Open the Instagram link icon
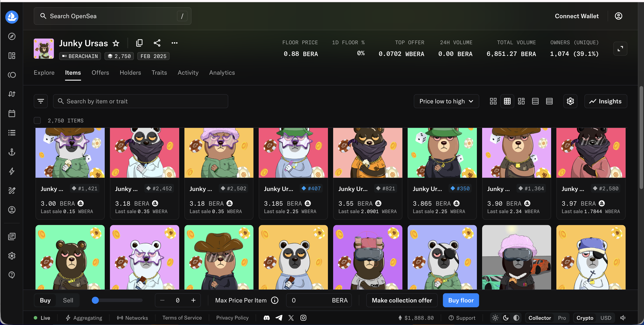This screenshot has height=325, width=644. point(303,318)
